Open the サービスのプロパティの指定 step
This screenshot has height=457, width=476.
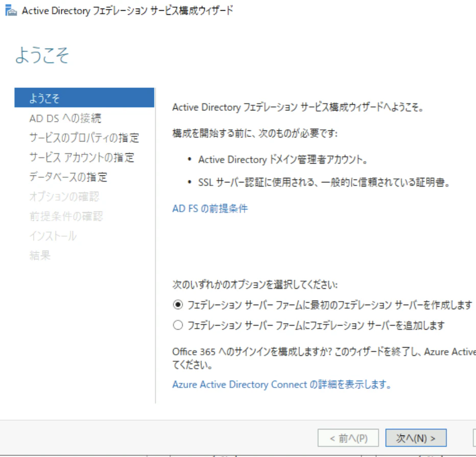coord(84,138)
